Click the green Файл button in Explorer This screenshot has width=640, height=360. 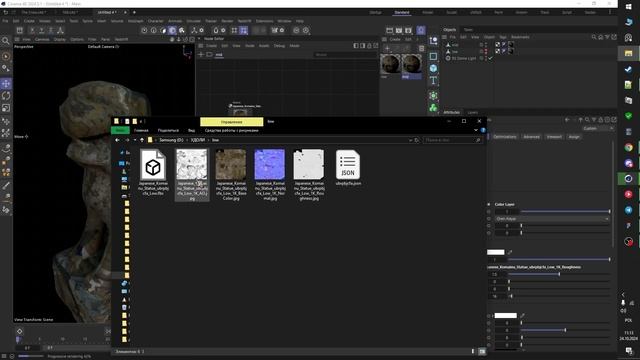[x=120, y=131]
